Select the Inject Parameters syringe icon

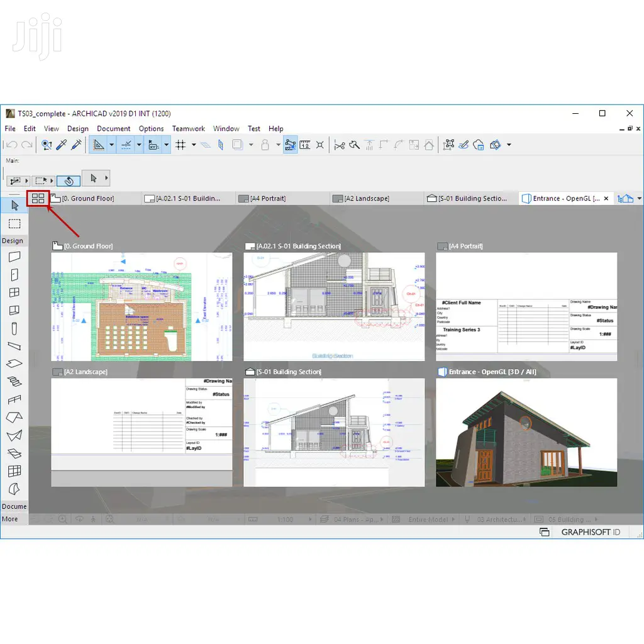point(76,145)
